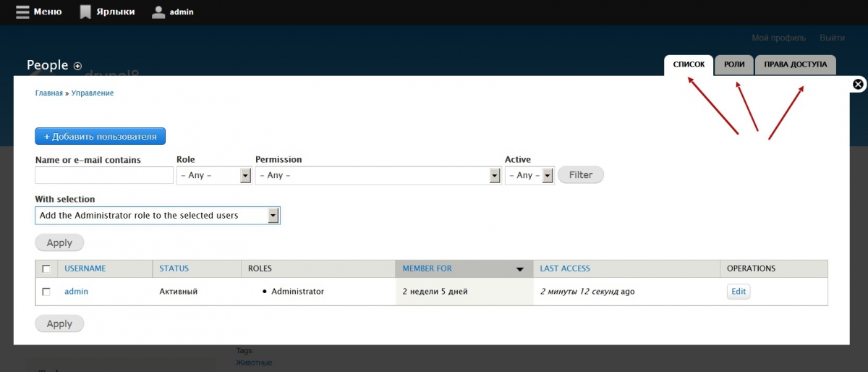868x372 pixels.
Task: Switch to the Список tab
Action: click(x=689, y=64)
